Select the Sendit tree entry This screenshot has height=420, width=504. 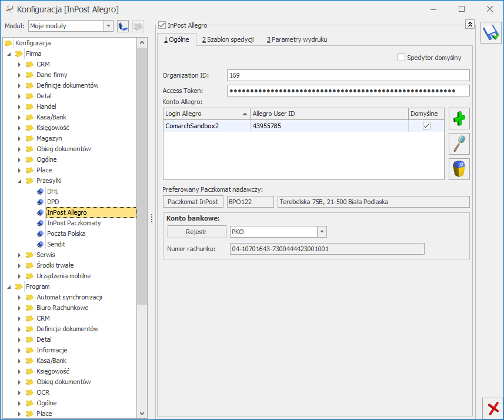(56, 244)
